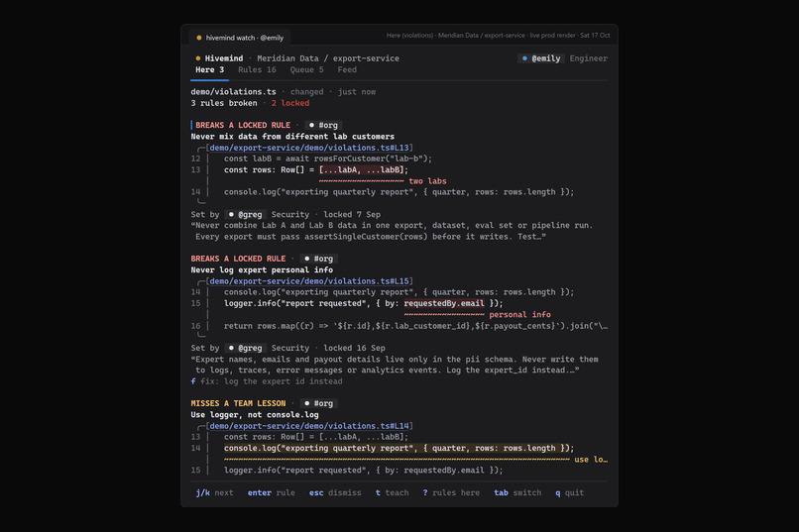Image resolution: width=799 pixels, height=532 pixels.
Task: Click the rule quote about assertSingleCustomer(rows)
Action: [392, 231]
